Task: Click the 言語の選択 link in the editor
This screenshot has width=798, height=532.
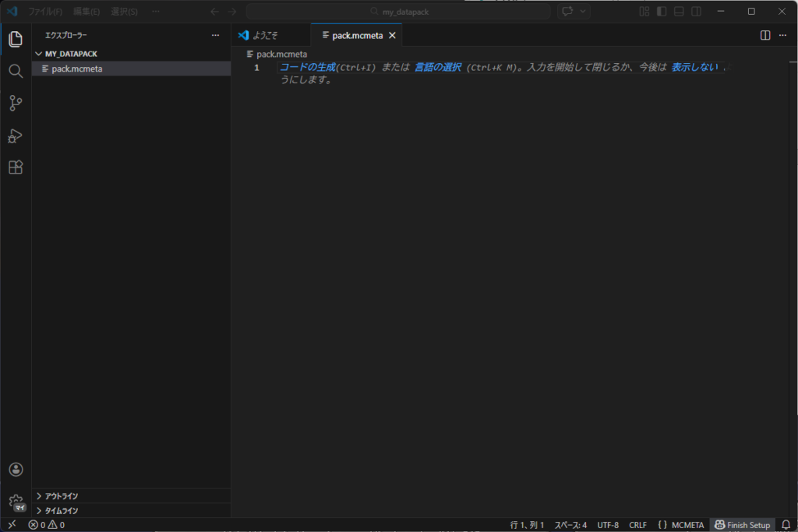Action: click(x=436, y=67)
